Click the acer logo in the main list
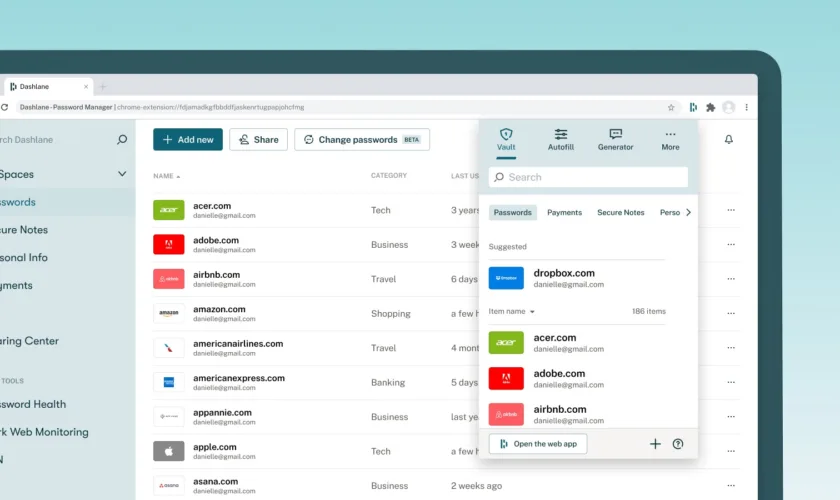Image resolution: width=840 pixels, height=500 pixels. 169,210
